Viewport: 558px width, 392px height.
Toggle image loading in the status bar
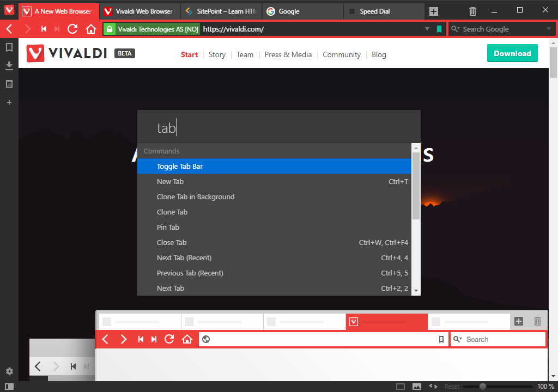(417, 387)
